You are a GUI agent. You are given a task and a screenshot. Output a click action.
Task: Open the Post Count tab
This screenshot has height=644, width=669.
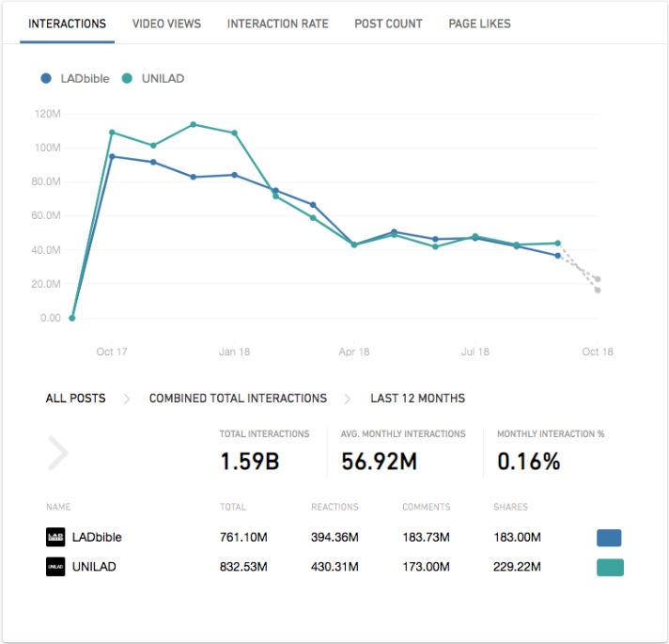[x=388, y=24]
